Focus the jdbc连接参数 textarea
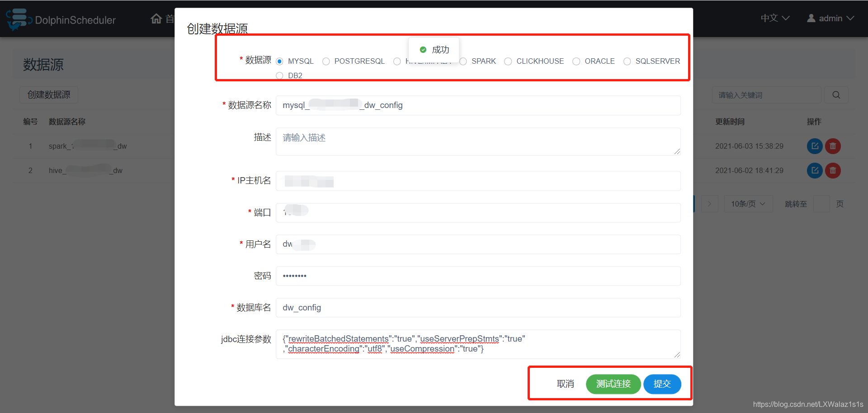The image size is (868, 413). [x=478, y=344]
